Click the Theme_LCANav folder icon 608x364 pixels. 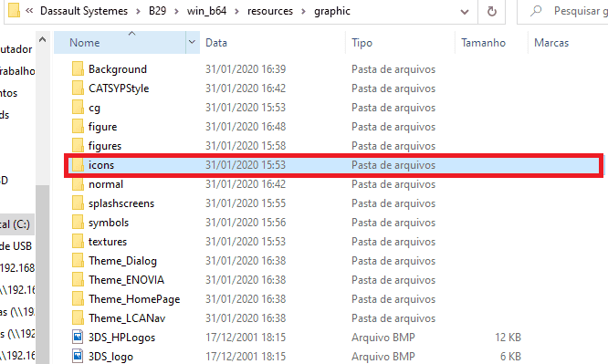pyautogui.click(x=78, y=317)
